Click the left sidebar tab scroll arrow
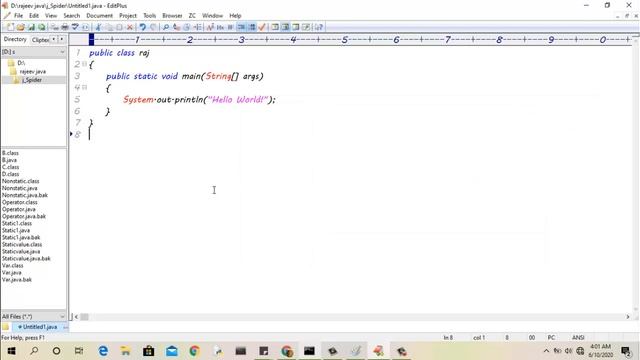 pos(54,40)
